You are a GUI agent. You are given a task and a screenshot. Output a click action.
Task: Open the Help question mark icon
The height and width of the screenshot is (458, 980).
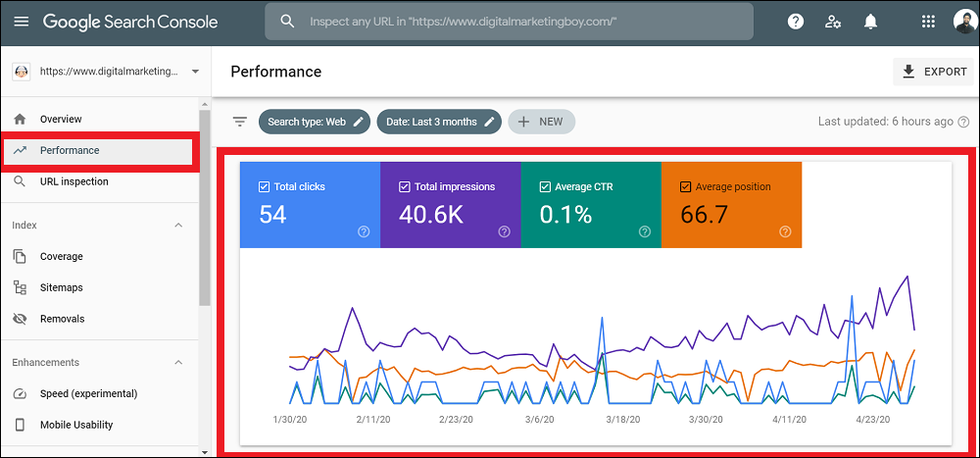[x=795, y=22]
